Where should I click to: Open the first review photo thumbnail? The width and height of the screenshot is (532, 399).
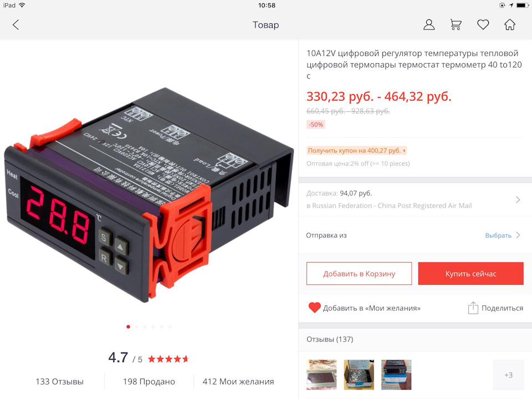tap(321, 375)
